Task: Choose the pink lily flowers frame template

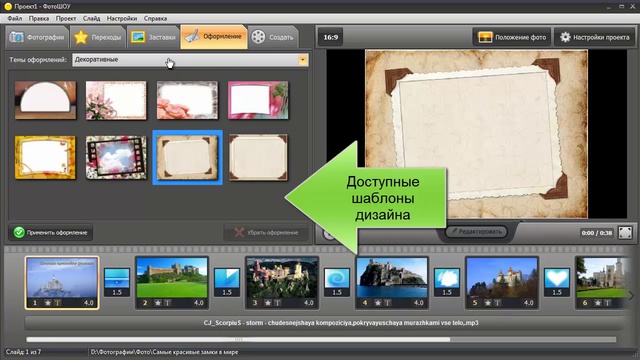Action: tap(116, 100)
